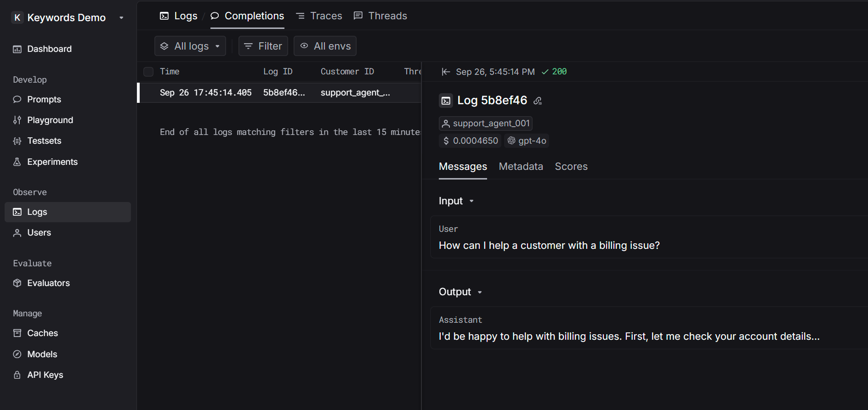Tick the select-all checkbox in Time header
Screen dimensions: 868x410
pos(148,72)
